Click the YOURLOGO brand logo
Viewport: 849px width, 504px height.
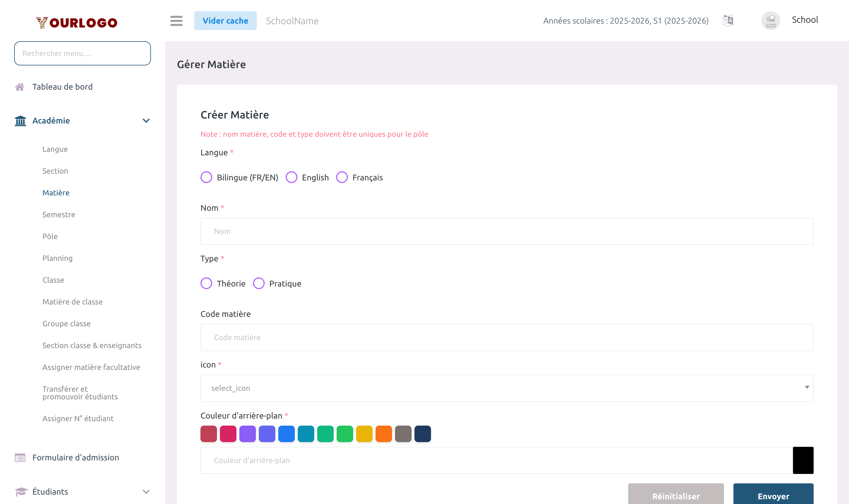point(77,22)
